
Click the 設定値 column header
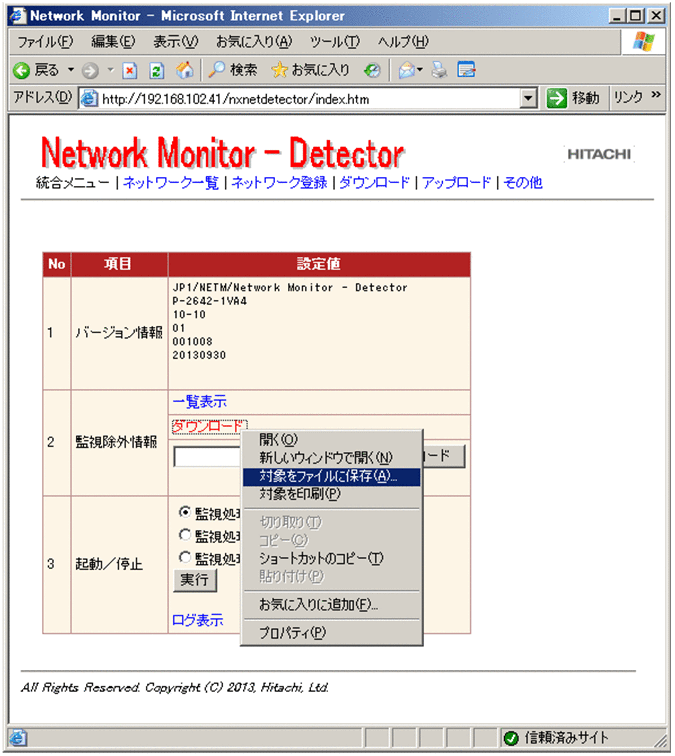(x=319, y=264)
